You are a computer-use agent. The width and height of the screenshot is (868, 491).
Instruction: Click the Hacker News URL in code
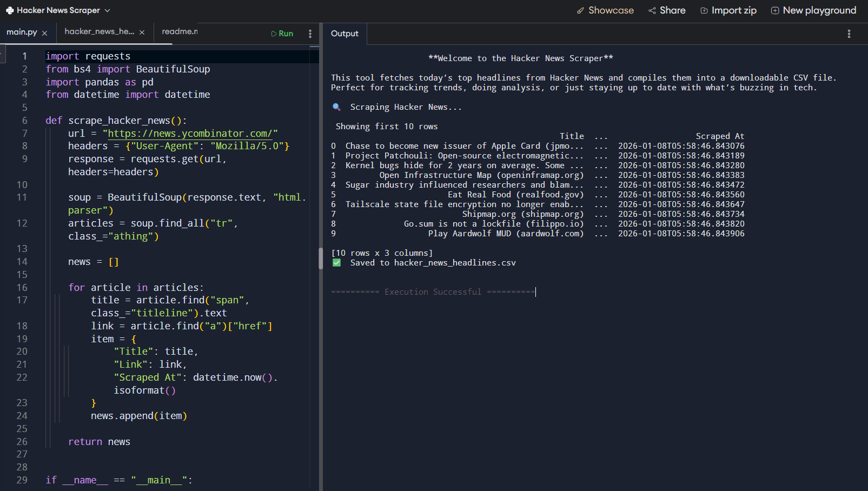pos(190,134)
